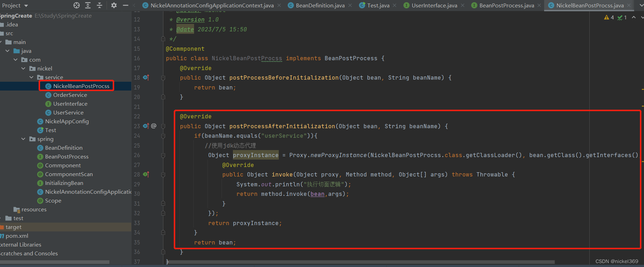Select Scratches and Consoles node
Screen dimensions: 644x267
point(29,254)
